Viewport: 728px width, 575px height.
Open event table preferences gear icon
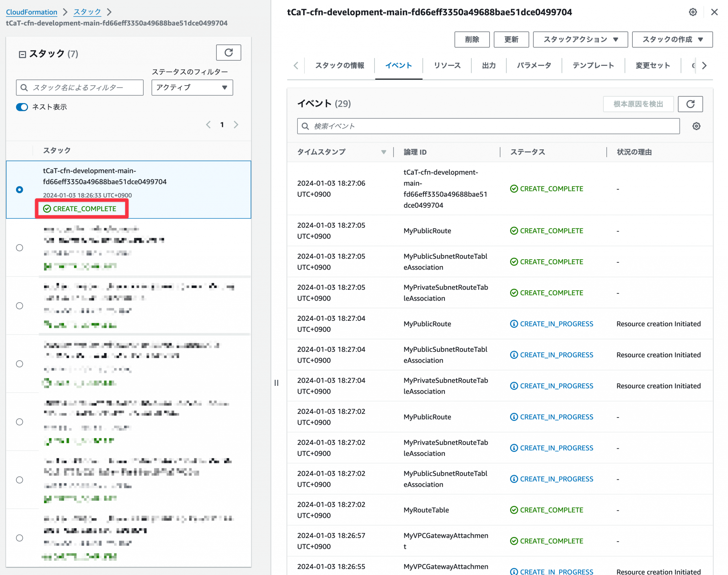[696, 126]
